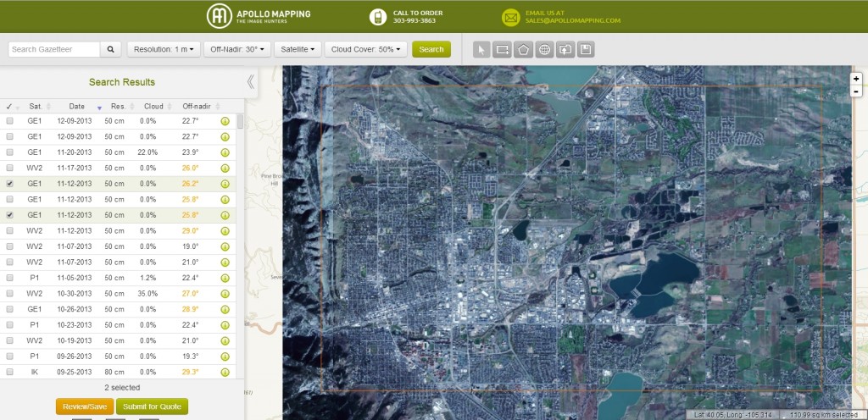Screen dimensions: 868x420
Task: Open info for WV2 11-07-2013 19.0° row
Action: [x=225, y=246]
